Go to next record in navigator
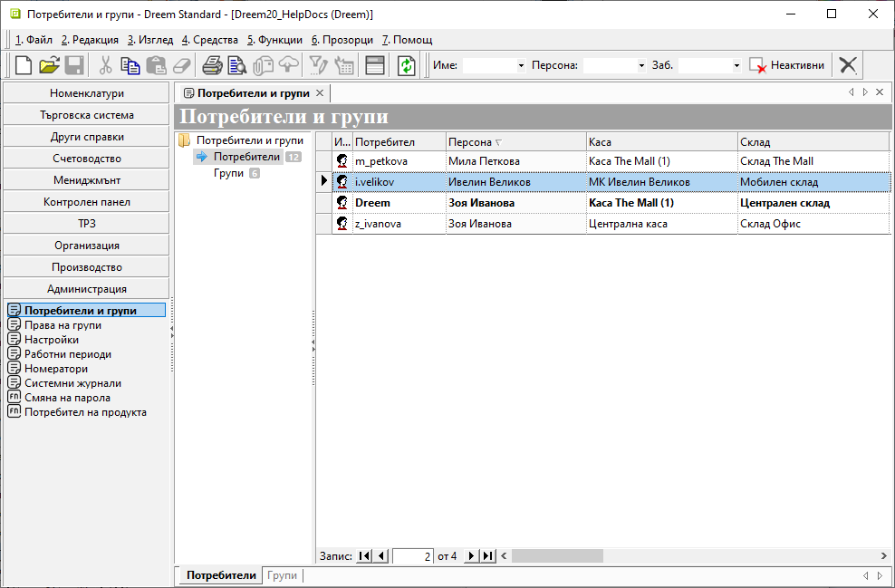The width and height of the screenshot is (895, 588). 471,556
